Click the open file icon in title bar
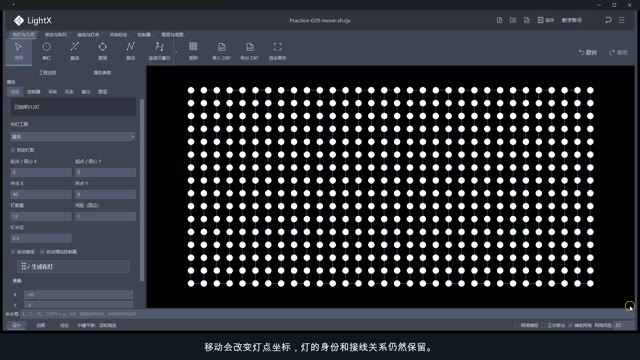Image resolution: width=640 pixels, height=360 pixels. [x=513, y=20]
